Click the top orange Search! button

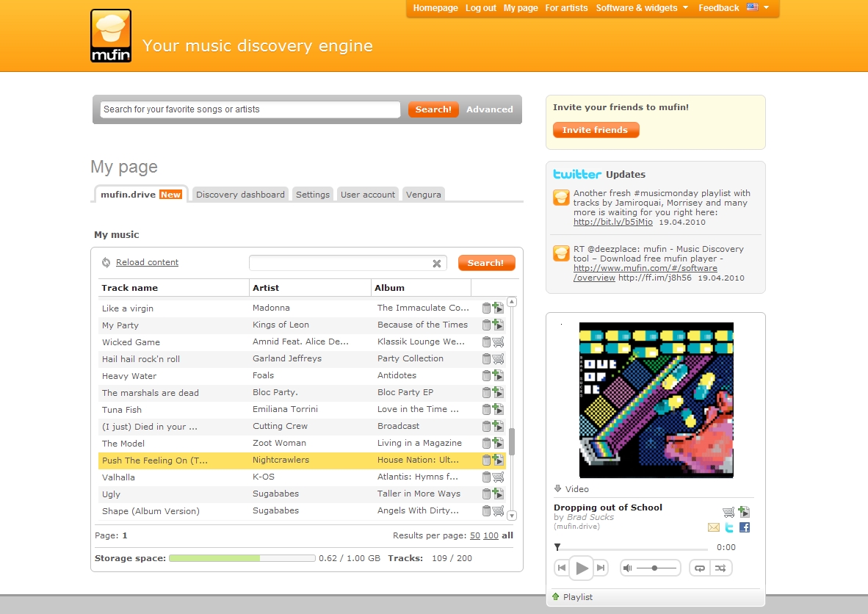(433, 109)
